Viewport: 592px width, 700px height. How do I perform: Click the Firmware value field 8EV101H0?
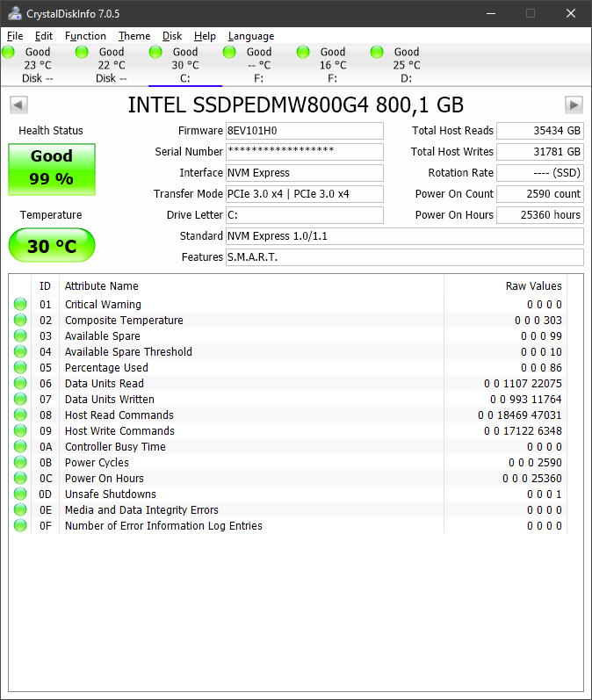pos(304,131)
